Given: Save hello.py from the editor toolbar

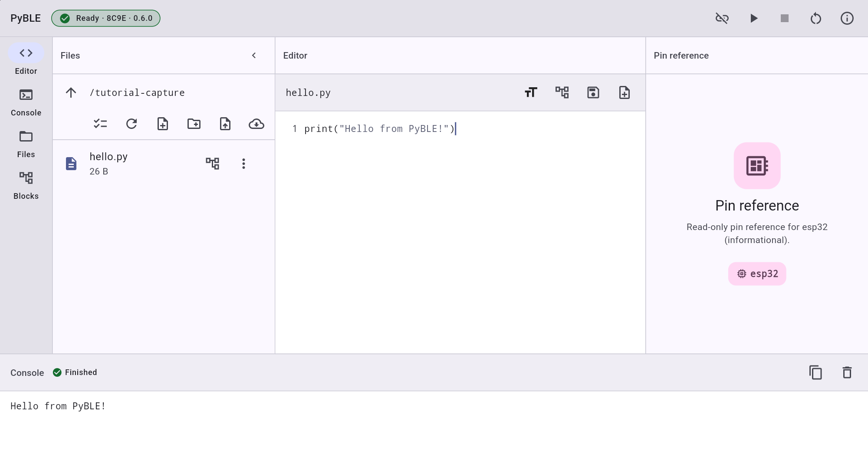Looking at the screenshot, I should pos(593,92).
